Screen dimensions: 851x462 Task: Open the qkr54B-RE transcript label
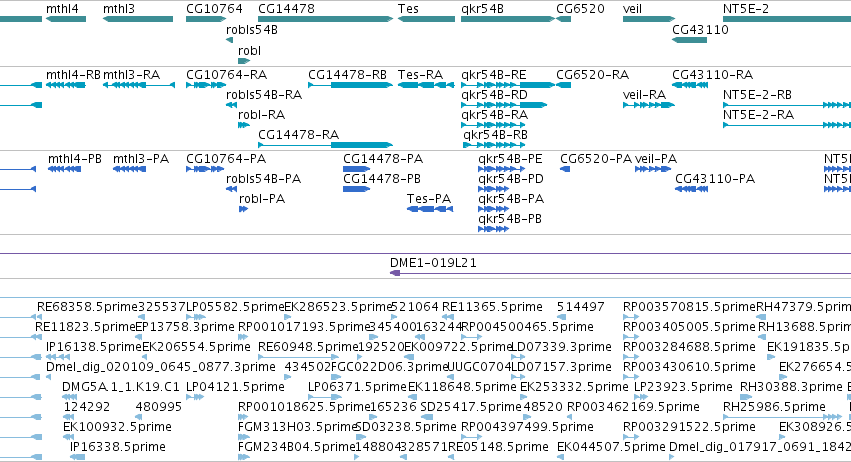[493, 74]
